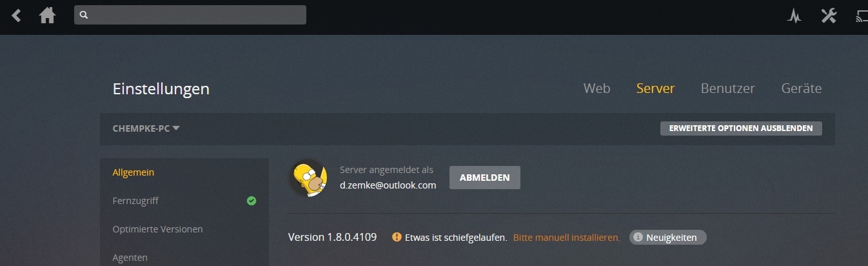Select Optimierte Versionen in the sidebar

tap(157, 229)
